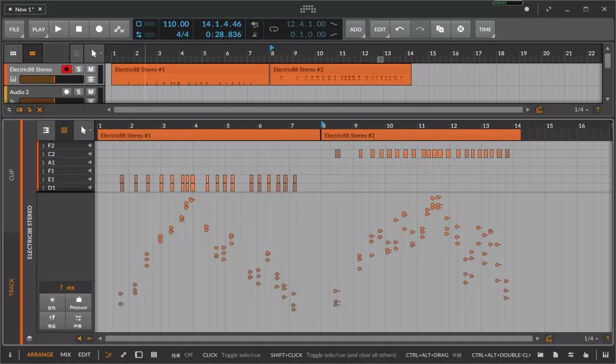The width and height of the screenshot is (616, 364).
Task: Mute the Electric88 Stereo track
Action: click(x=91, y=69)
